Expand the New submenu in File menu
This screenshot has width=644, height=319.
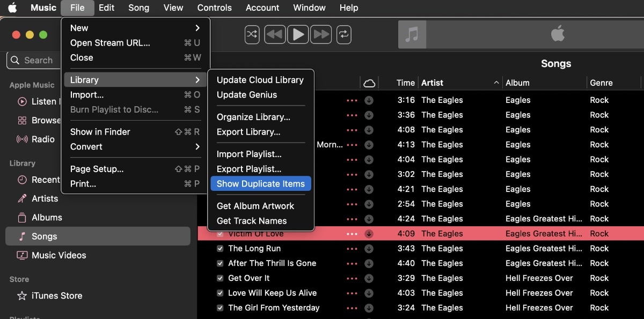click(x=135, y=28)
